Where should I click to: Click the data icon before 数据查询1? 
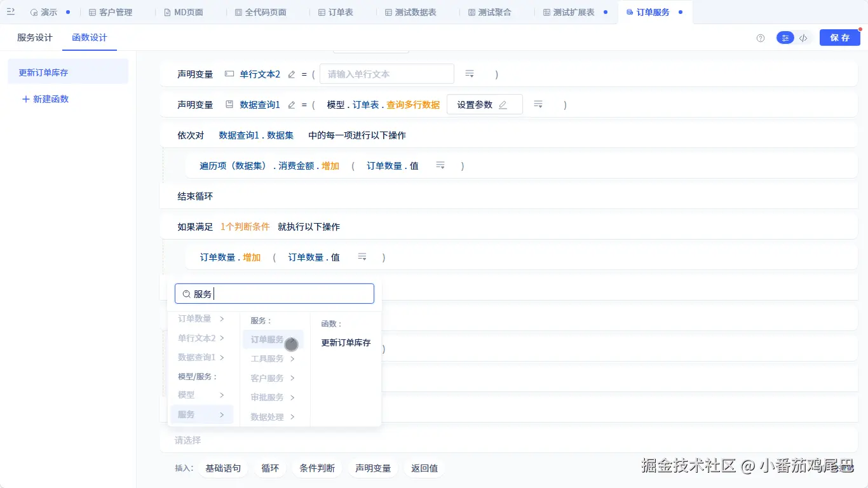tap(229, 104)
